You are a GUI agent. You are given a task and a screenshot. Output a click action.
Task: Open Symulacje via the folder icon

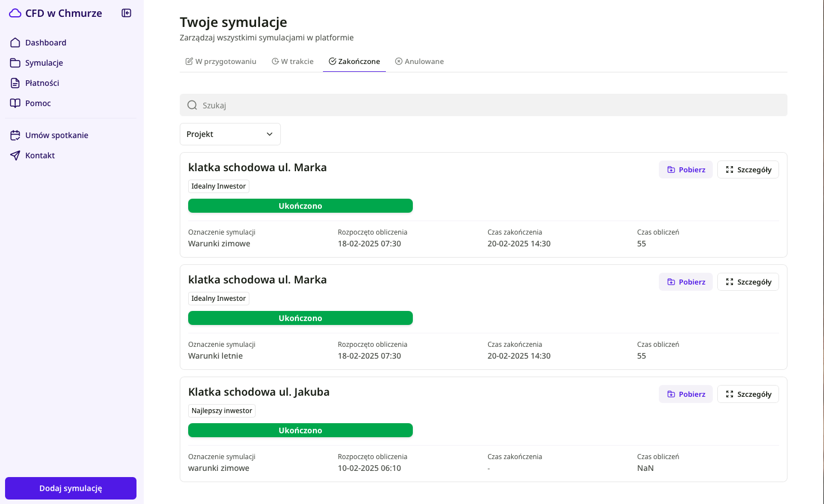click(x=15, y=63)
